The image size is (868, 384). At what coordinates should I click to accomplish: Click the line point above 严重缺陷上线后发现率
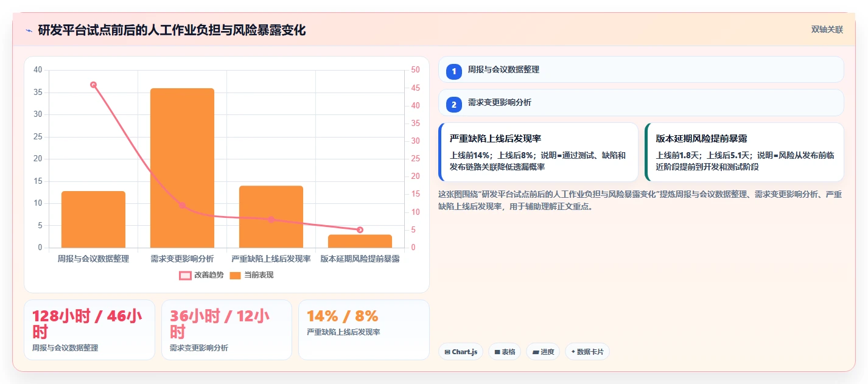click(x=271, y=219)
